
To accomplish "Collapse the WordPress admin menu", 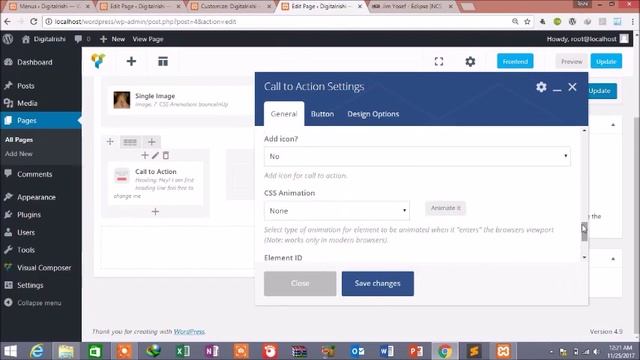I will coord(40,303).
